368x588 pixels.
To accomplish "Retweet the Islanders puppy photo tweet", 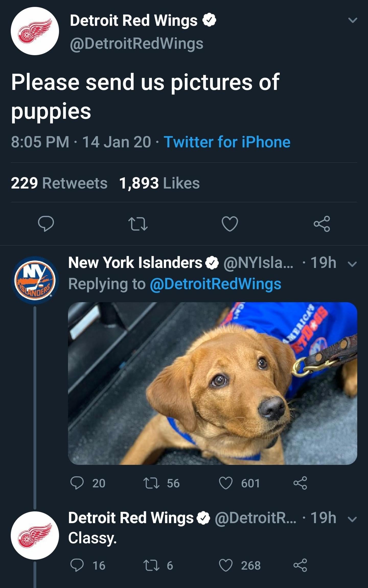I will click(152, 483).
